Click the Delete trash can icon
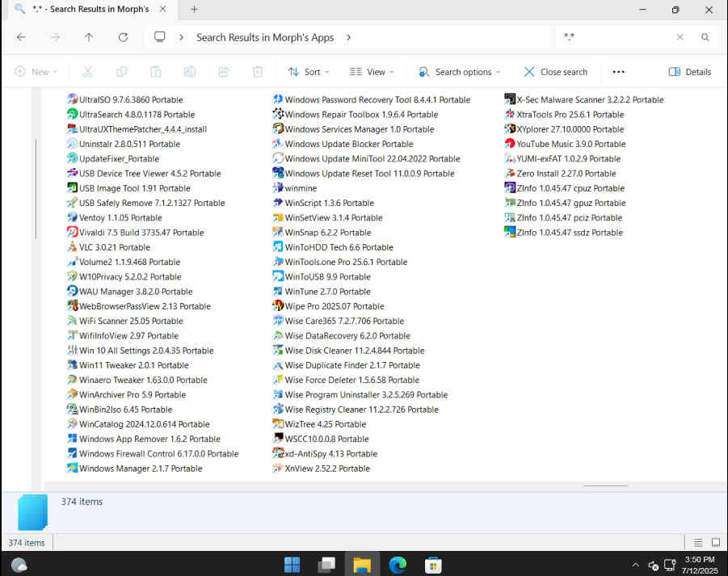The image size is (728, 576). (x=258, y=72)
